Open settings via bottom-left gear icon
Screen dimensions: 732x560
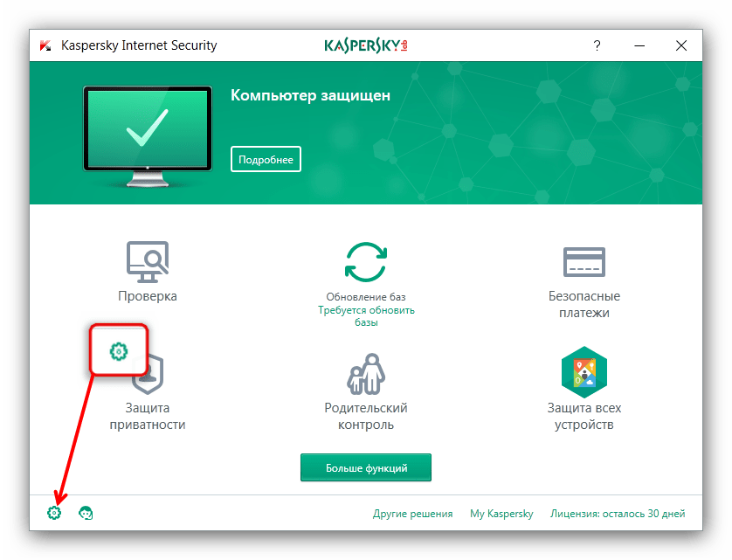click(x=54, y=513)
